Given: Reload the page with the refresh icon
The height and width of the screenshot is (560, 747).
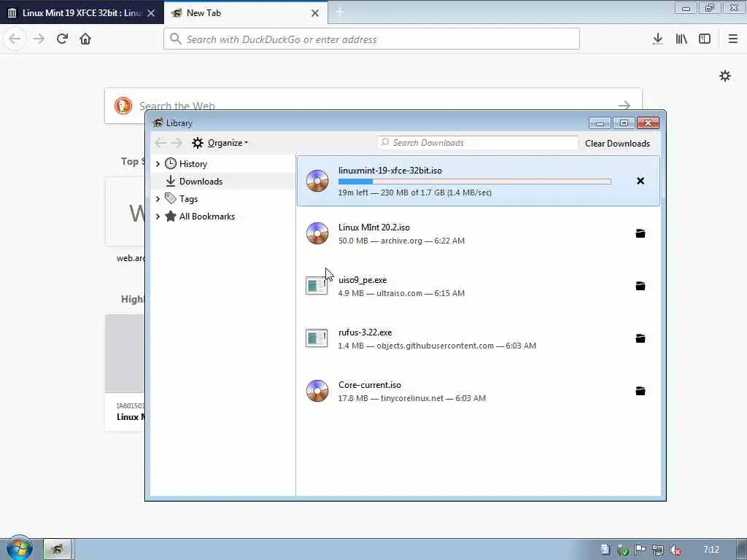Looking at the screenshot, I should point(62,39).
